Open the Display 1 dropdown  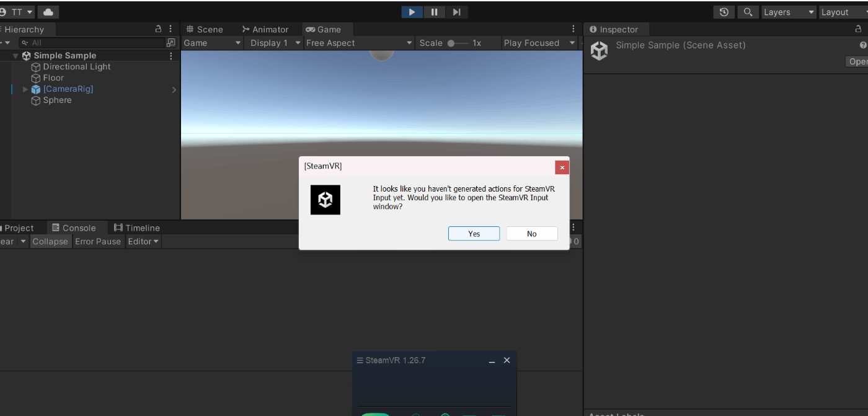point(274,43)
